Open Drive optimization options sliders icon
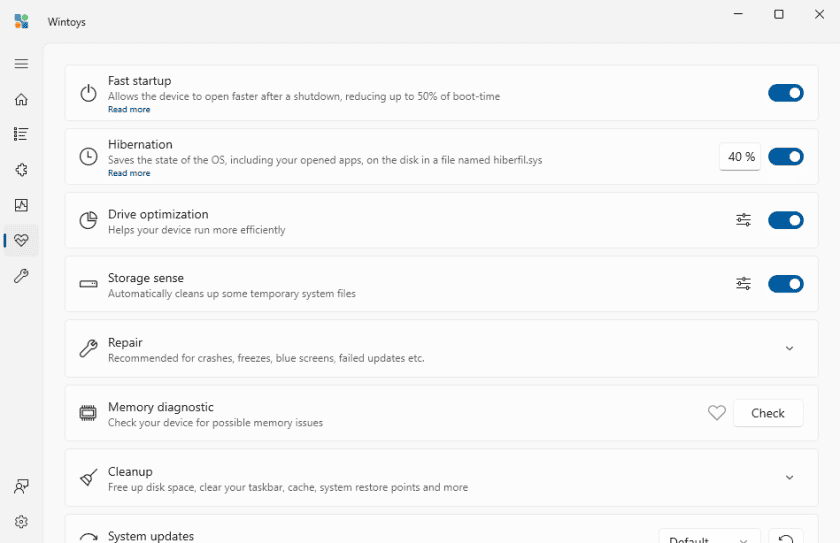Screen dimensions: 840x543 coord(743,220)
